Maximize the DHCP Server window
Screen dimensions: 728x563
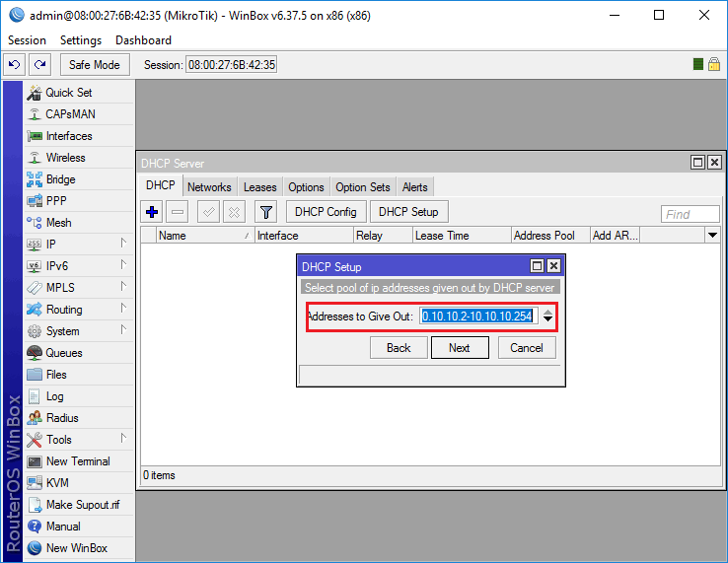697,163
